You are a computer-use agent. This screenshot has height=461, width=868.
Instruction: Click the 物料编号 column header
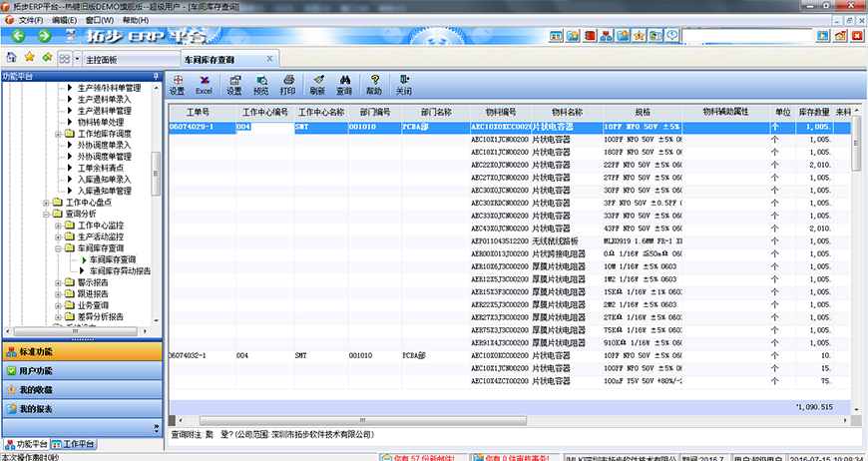[x=500, y=112]
